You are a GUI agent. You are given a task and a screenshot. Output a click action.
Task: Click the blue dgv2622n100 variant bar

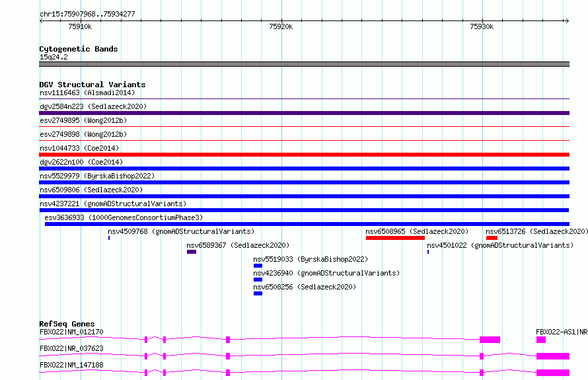pos(304,169)
